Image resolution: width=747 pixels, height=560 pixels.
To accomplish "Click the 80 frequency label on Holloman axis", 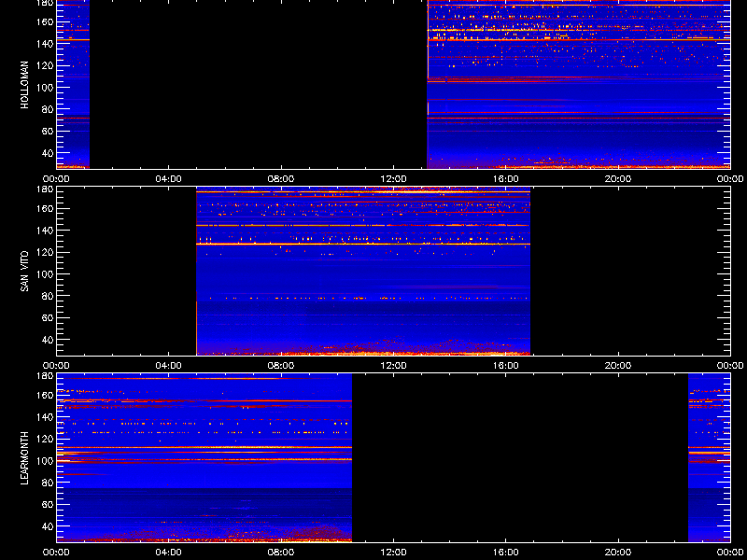I will tap(49, 109).
